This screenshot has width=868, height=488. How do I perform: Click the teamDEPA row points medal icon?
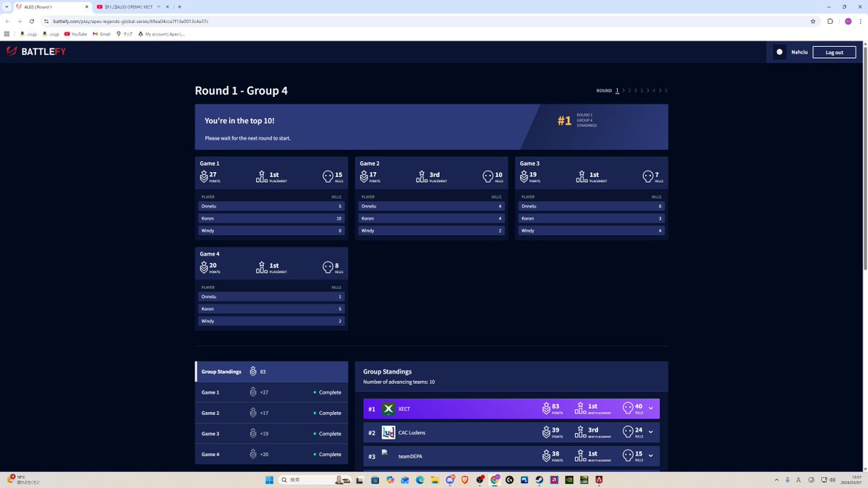coord(547,456)
